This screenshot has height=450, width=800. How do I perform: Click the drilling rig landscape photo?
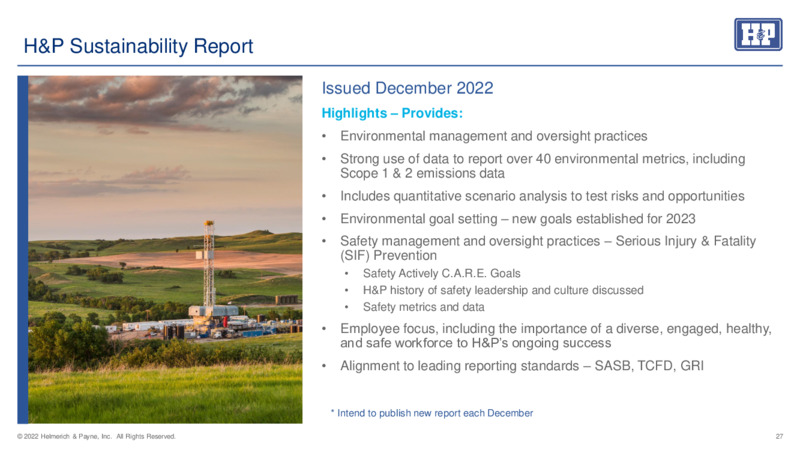coord(165,249)
